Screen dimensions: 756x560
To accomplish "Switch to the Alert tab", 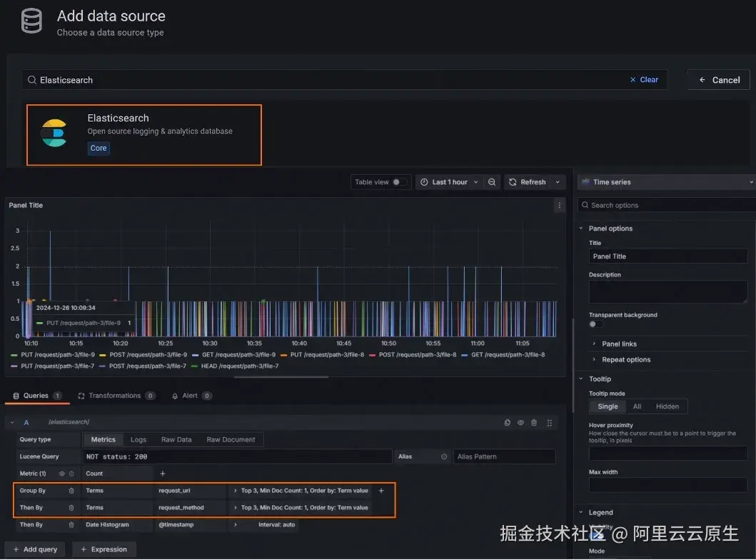I will [x=191, y=396].
